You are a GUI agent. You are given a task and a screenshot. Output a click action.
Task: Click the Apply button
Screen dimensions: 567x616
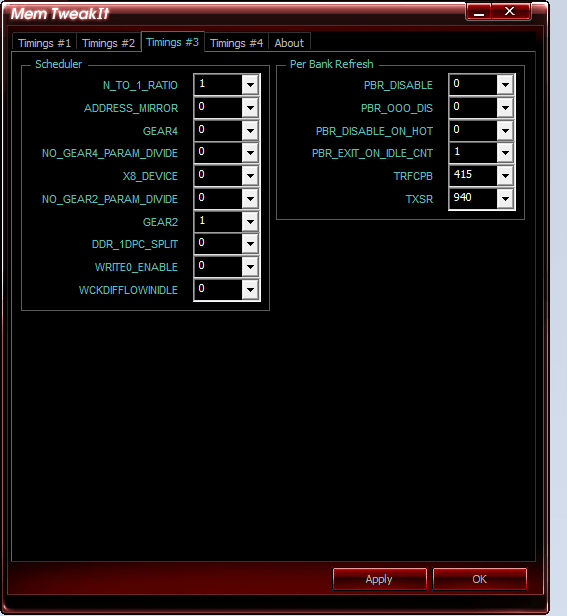point(380,579)
